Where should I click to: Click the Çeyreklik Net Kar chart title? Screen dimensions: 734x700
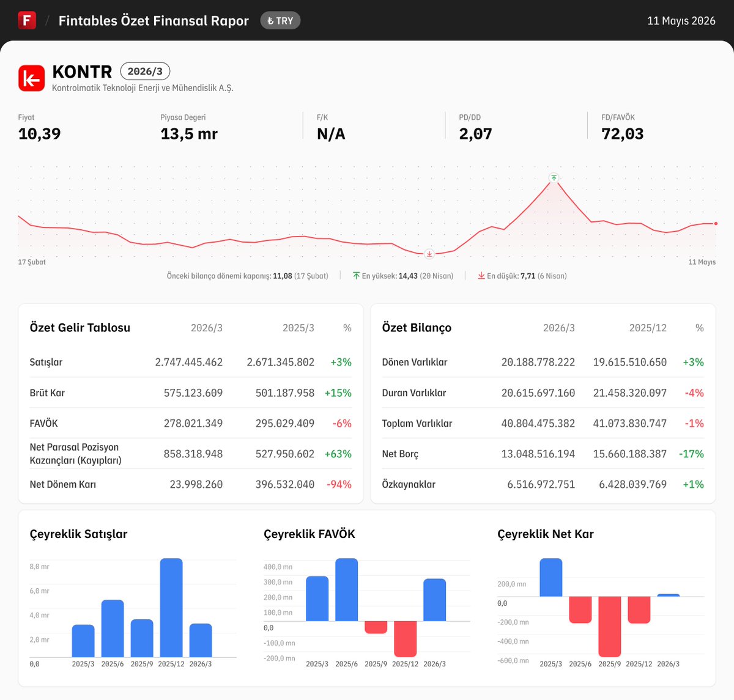[x=546, y=534]
